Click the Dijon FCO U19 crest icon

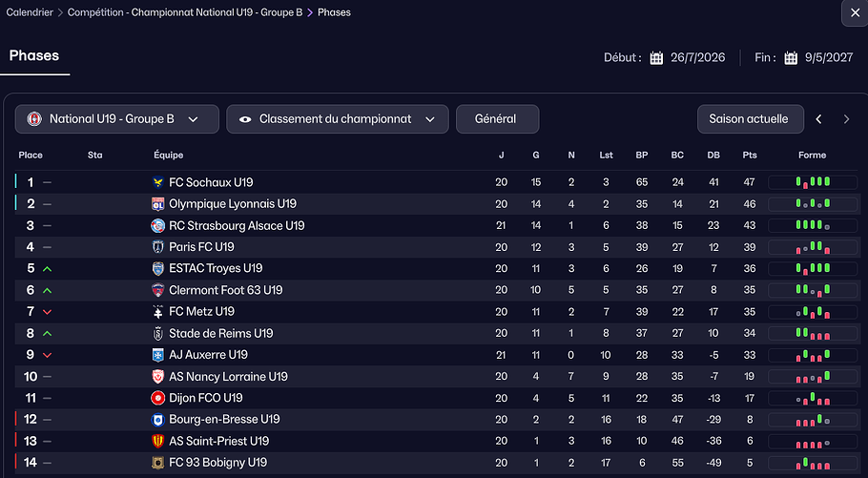click(158, 398)
